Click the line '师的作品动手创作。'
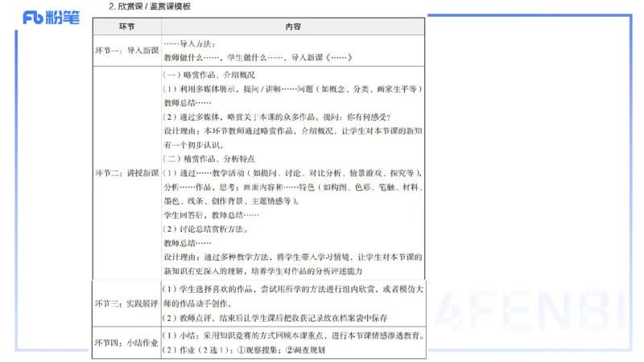 [x=198, y=304]
